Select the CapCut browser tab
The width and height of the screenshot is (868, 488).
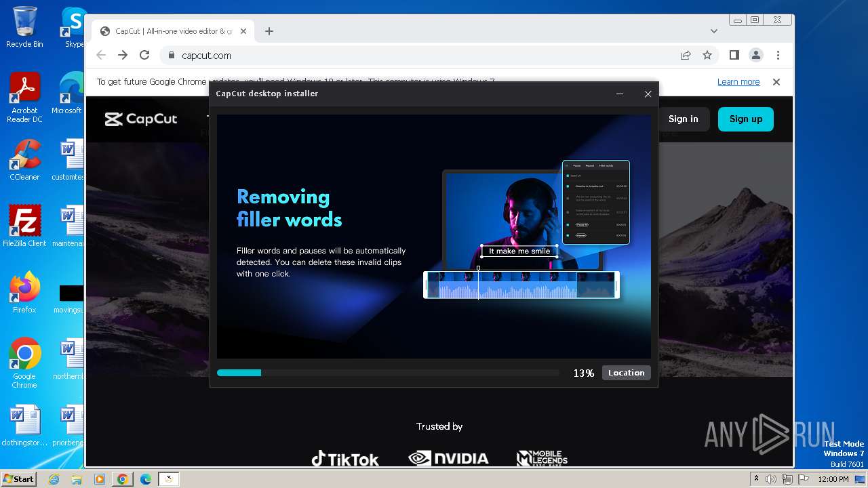point(173,31)
